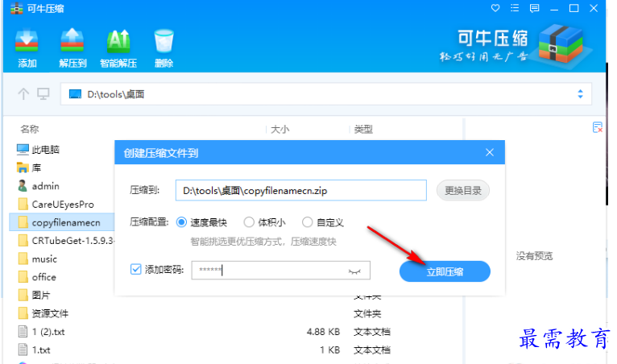This screenshot has width=617, height=364.
Task: Open the title bar list menu icon
Action: tap(515, 8)
